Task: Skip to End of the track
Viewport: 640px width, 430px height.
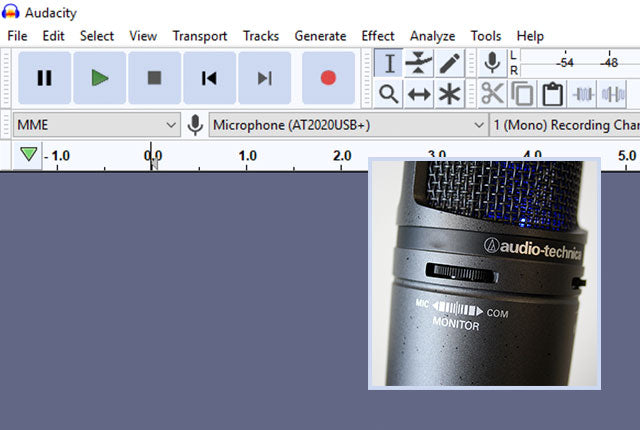Action: pyautogui.click(x=264, y=78)
